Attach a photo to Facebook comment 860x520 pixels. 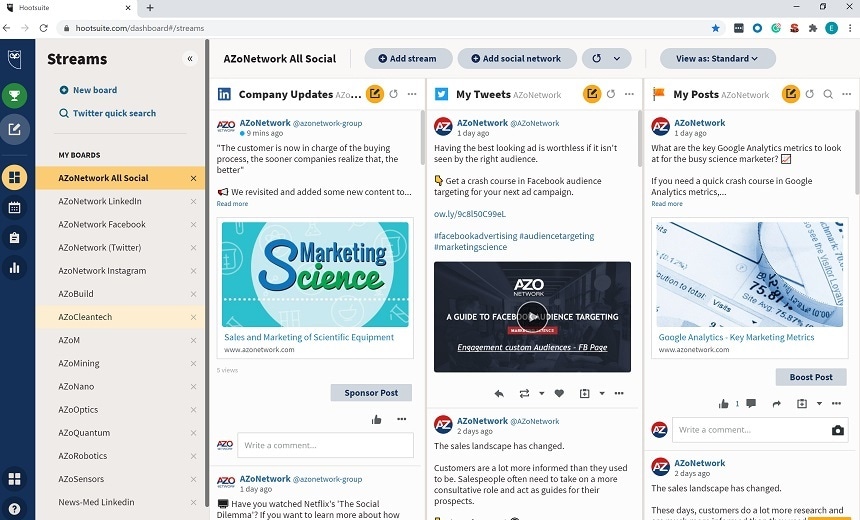pyautogui.click(x=838, y=431)
